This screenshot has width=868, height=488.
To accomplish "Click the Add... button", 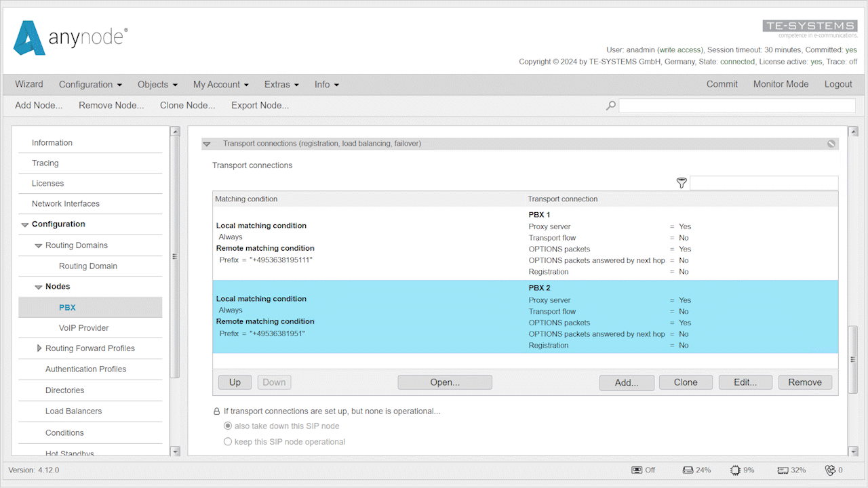I will [627, 382].
